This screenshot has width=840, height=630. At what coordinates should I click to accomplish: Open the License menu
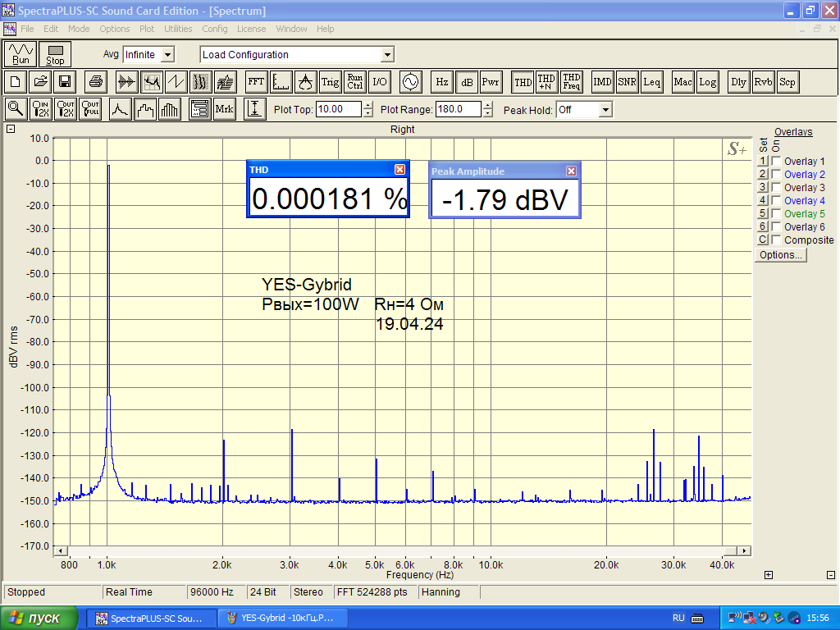[252, 29]
